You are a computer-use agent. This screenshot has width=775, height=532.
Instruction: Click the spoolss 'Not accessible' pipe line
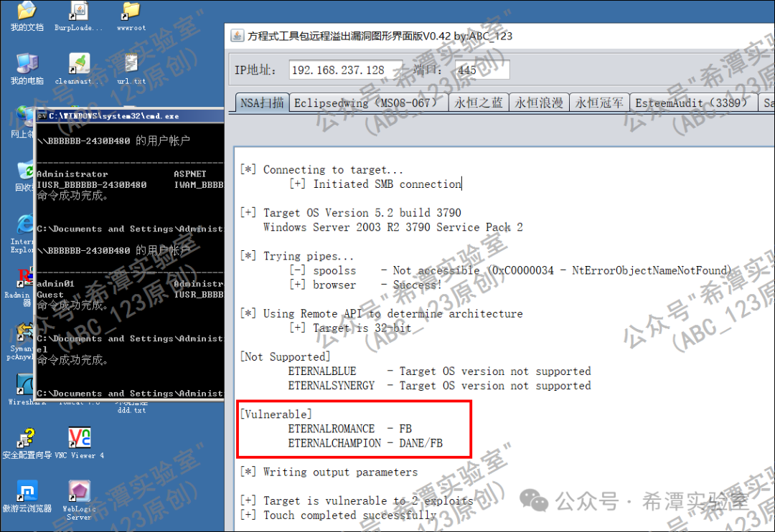(510, 270)
